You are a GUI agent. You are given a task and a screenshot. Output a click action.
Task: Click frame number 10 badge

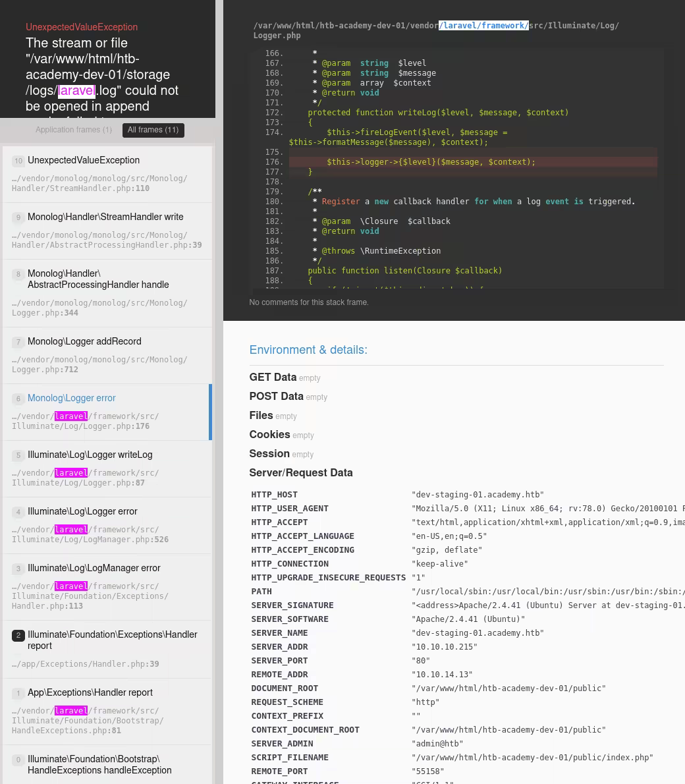[18, 161]
